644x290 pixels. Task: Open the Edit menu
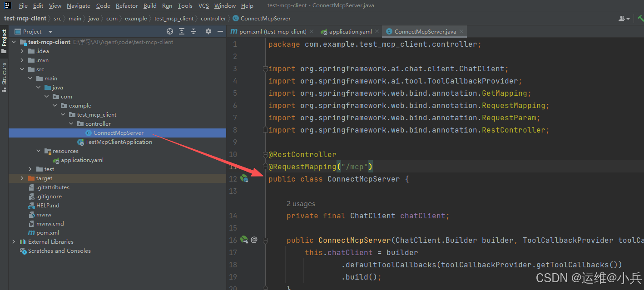(x=38, y=6)
